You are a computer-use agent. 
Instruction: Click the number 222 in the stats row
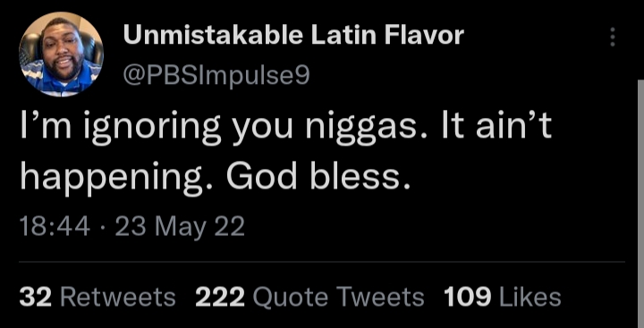(x=220, y=298)
